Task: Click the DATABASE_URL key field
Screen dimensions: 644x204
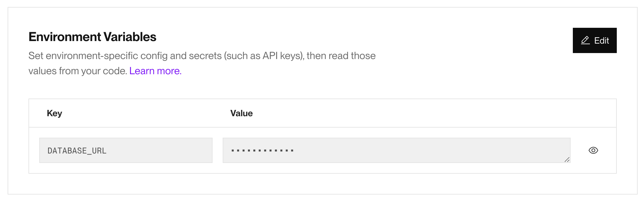Action: [126, 150]
